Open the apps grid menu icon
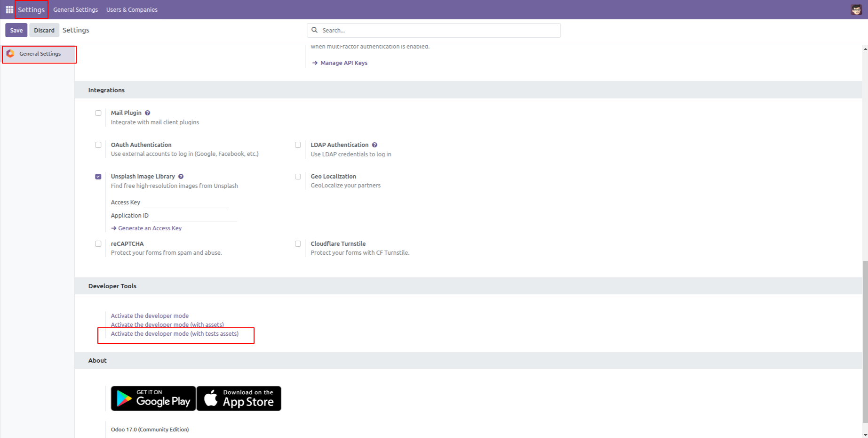 (x=9, y=9)
